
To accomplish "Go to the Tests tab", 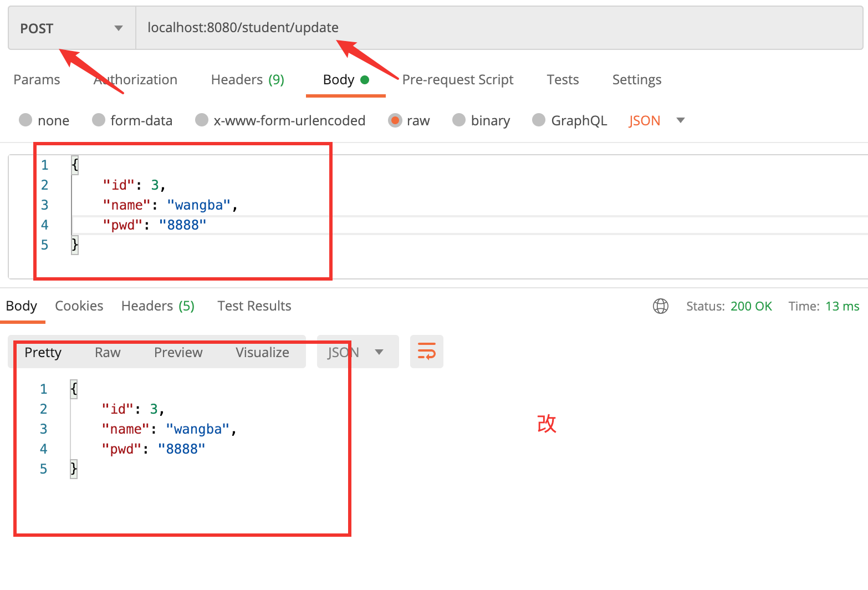I will [563, 80].
